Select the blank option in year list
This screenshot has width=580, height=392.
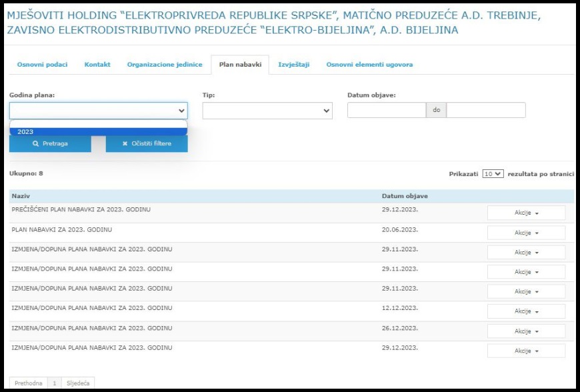pyautogui.click(x=99, y=124)
